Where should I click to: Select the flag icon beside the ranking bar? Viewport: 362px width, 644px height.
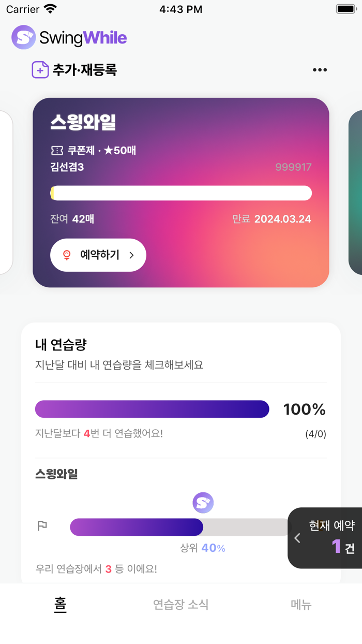point(43,525)
